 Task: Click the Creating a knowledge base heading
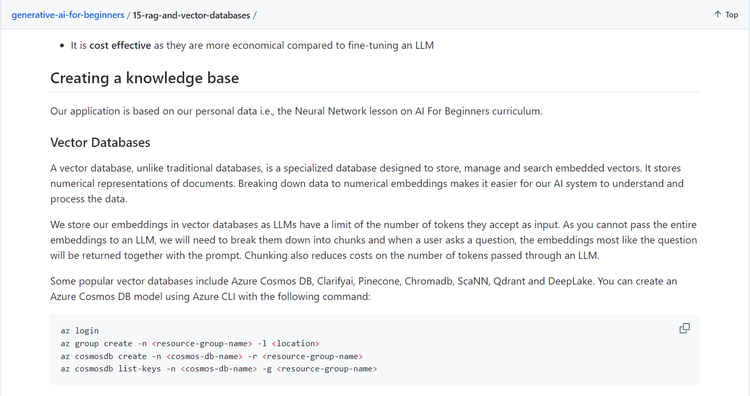tap(144, 78)
